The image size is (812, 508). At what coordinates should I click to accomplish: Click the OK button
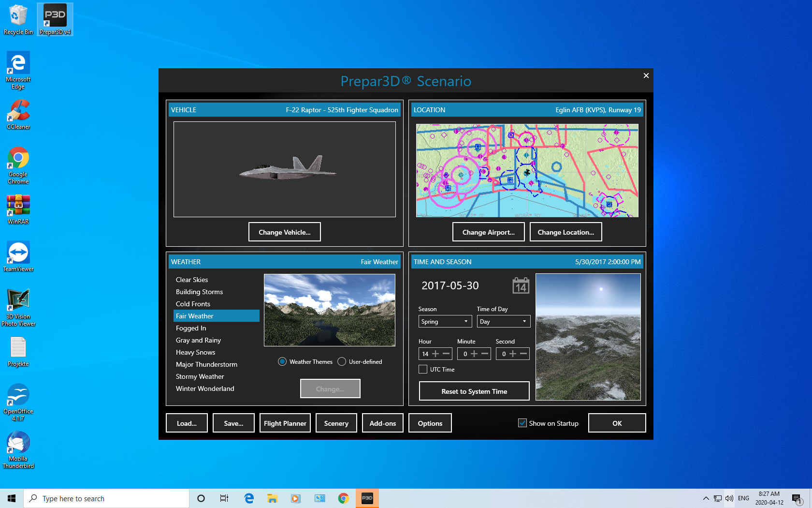617,423
